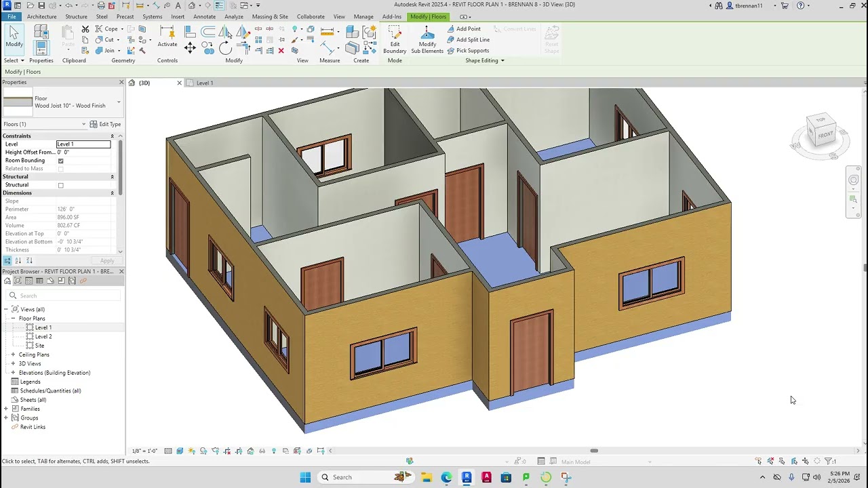Toggle the Structural checkbox
The height and width of the screenshot is (488, 868).
pos(61,185)
